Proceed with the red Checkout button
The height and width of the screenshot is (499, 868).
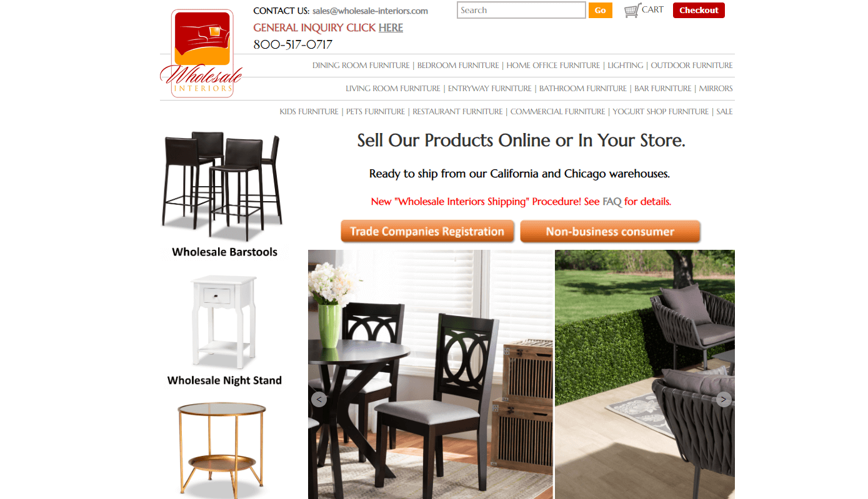[699, 11]
